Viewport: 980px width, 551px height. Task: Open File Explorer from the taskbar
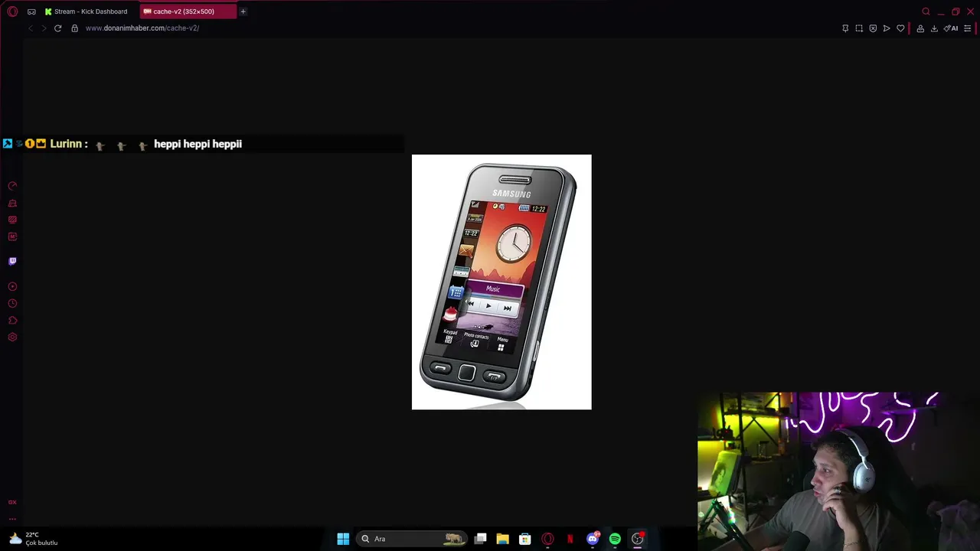[502, 539]
